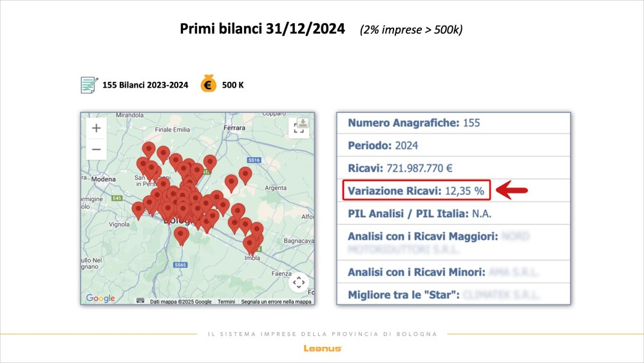Click the Faenza label on map

point(281,273)
